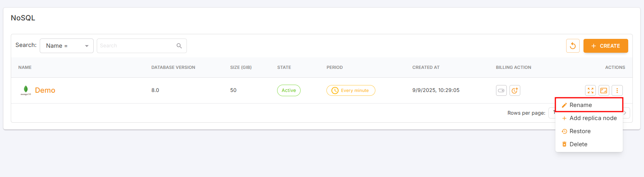Click the aspect-ratio frame icon for Demo

point(604,90)
